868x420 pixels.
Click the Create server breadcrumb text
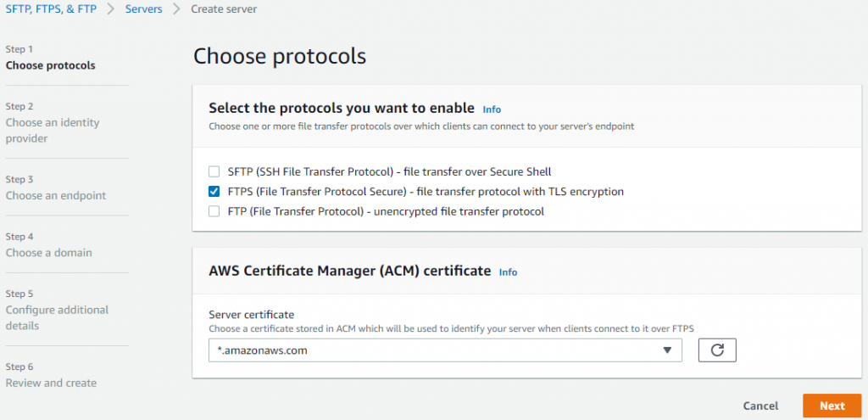(x=224, y=9)
